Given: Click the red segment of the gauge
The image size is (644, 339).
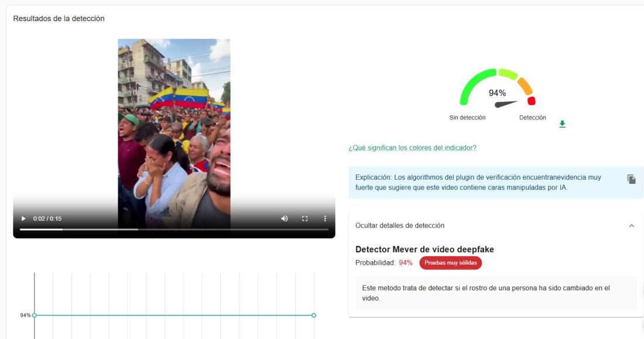Looking at the screenshot, I should pyautogui.click(x=532, y=101).
